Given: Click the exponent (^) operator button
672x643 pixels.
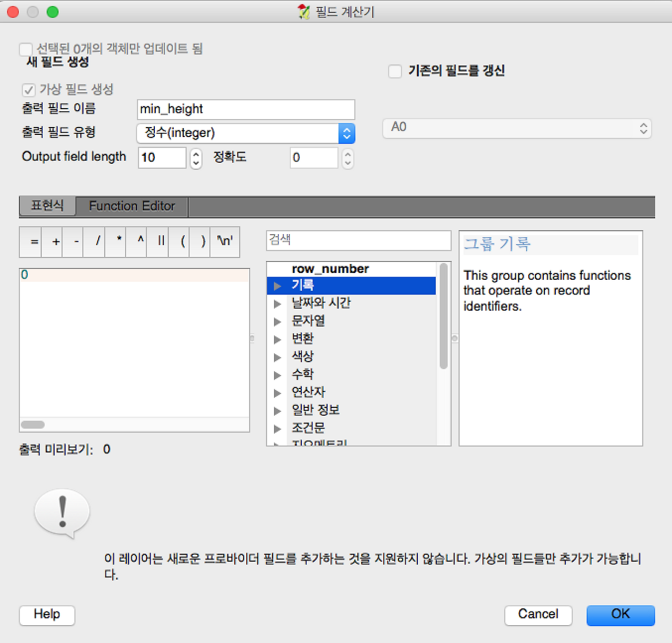Looking at the screenshot, I should (x=136, y=241).
